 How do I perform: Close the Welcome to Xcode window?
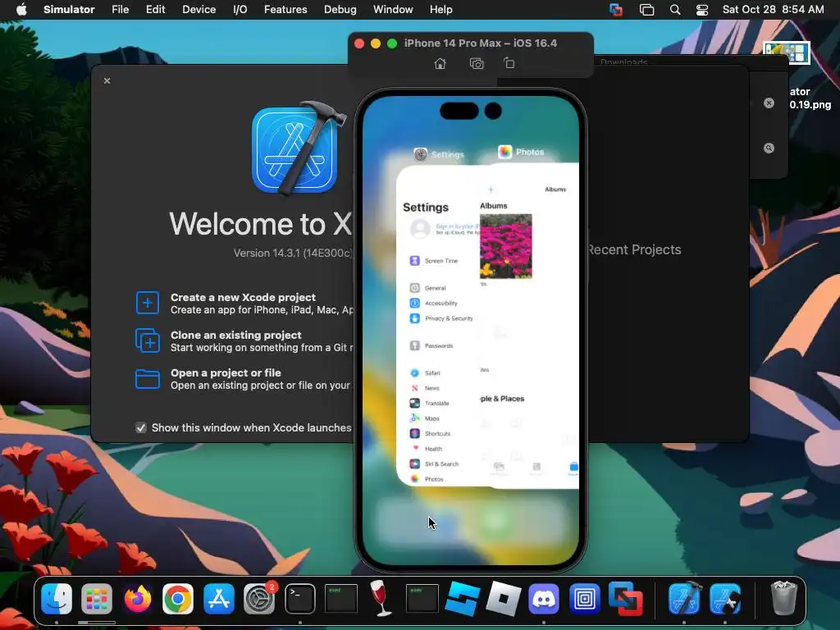[107, 81]
